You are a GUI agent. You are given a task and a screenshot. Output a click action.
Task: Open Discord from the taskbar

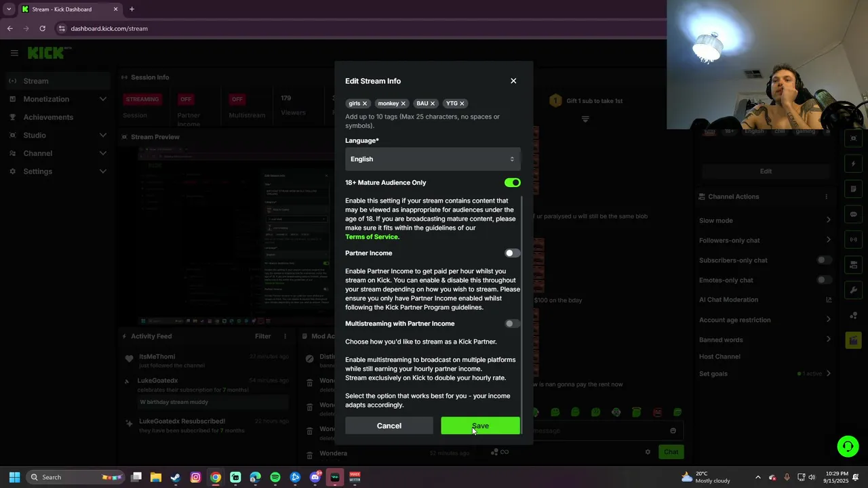point(315,477)
